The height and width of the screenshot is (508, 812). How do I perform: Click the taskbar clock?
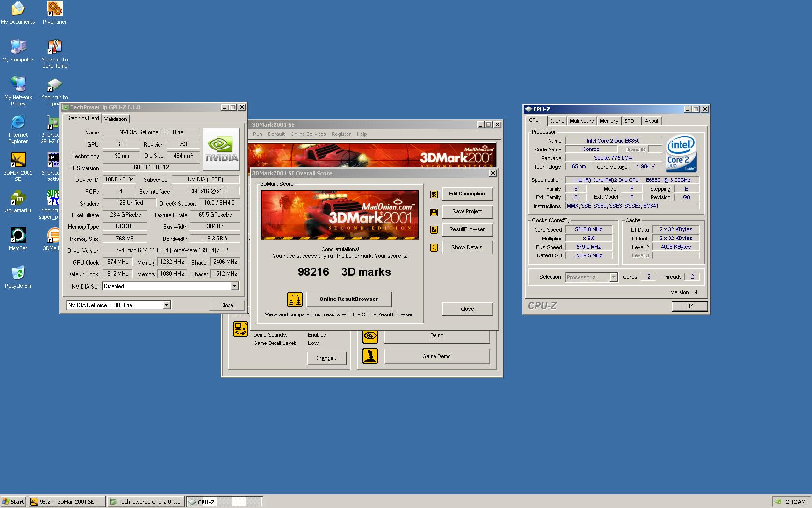pos(796,502)
